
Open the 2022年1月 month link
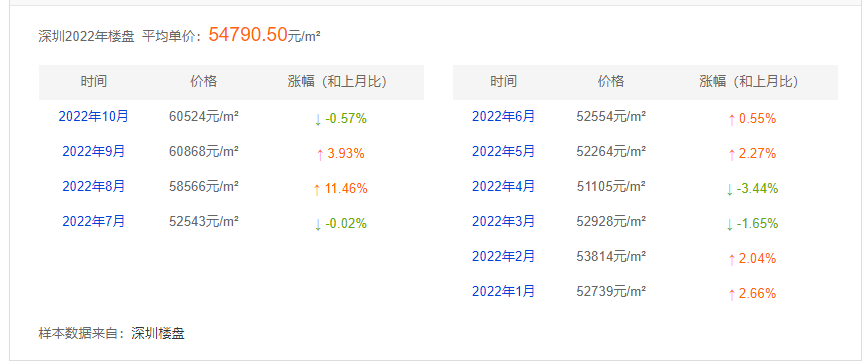tap(503, 291)
